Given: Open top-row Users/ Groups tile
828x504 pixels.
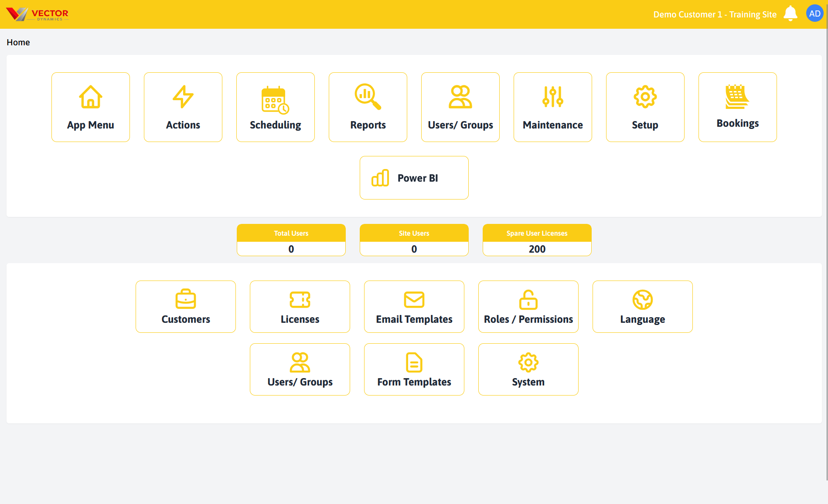Looking at the screenshot, I should tap(460, 107).
